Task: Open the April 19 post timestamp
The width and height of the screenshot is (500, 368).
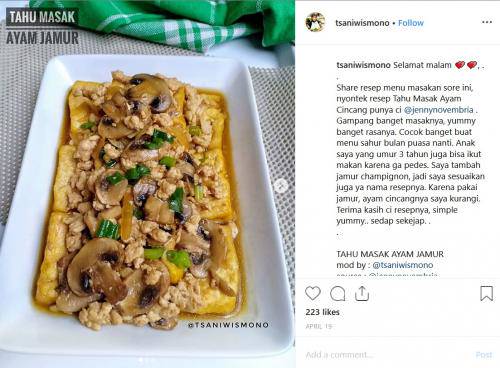Action: click(x=319, y=326)
